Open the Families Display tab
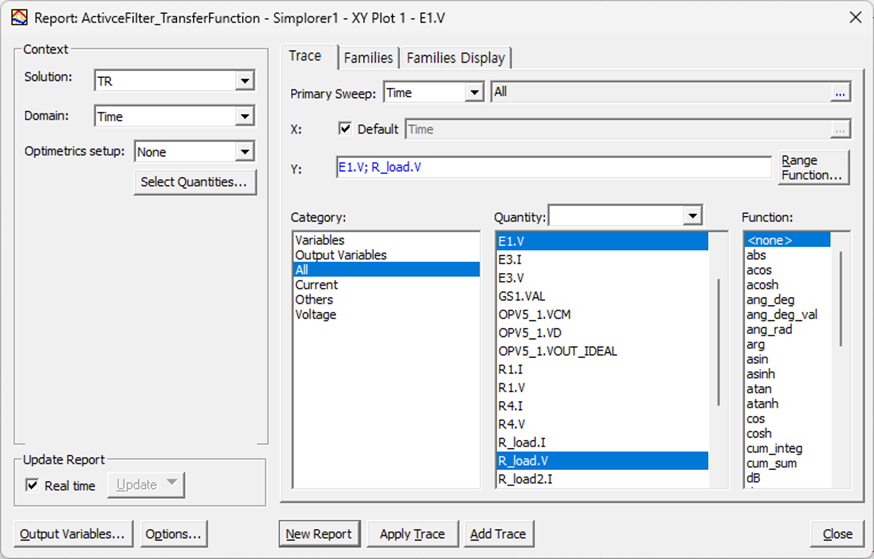This screenshot has height=559, width=874. click(x=456, y=58)
